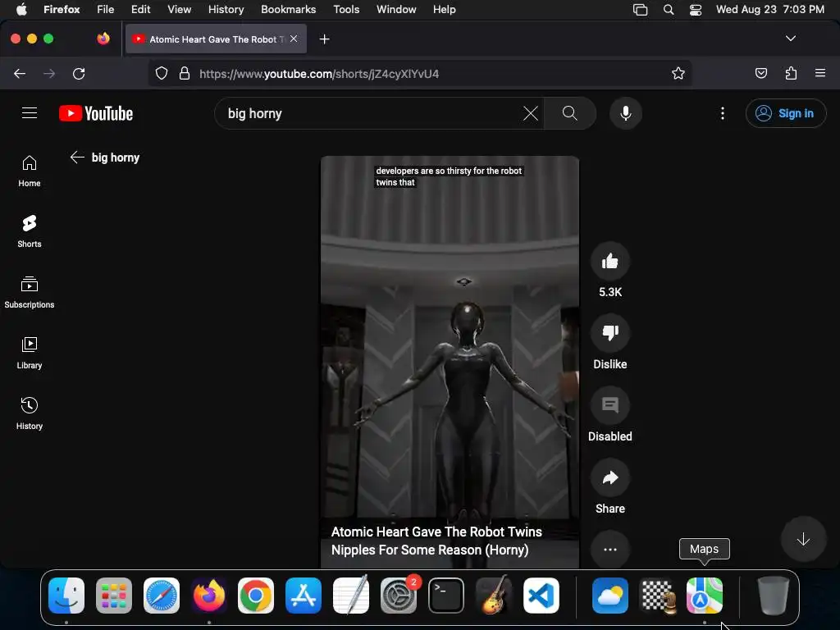Screen dimensions: 840x630
Task: Click the 5.3K likes count
Action: tap(610, 292)
